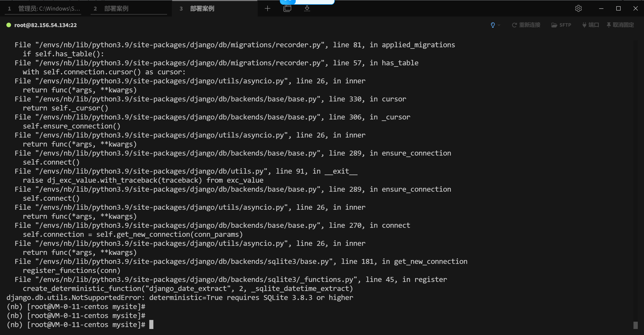Click the multi-window sessions icon
Image resolution: width=644 pixels, height=335 pixels.
(287, 9)
